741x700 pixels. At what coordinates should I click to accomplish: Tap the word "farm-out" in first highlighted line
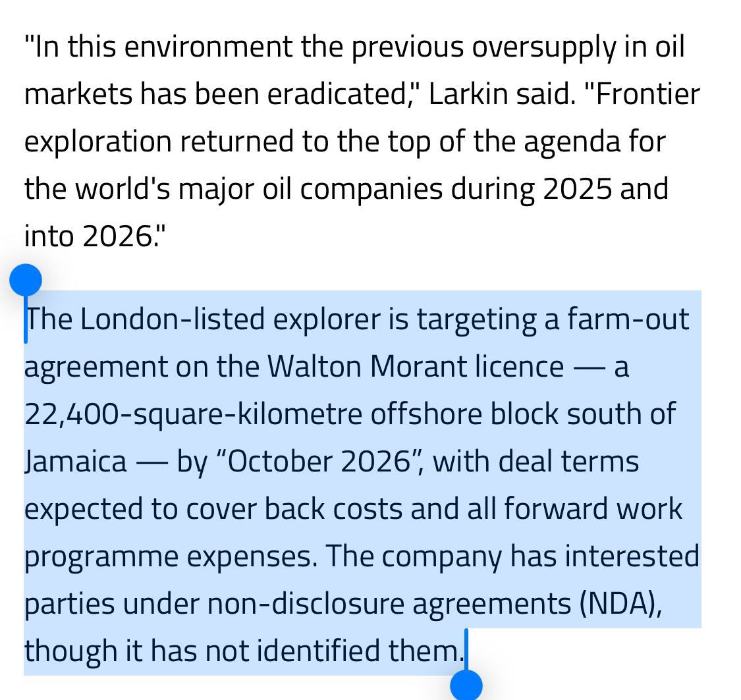coord(628,319)
